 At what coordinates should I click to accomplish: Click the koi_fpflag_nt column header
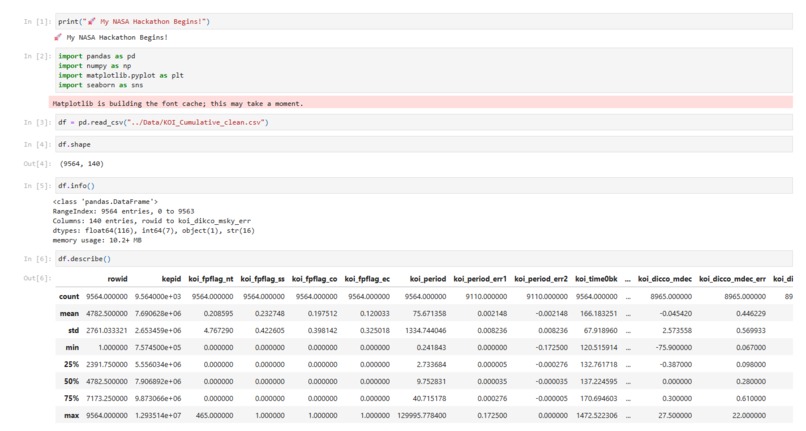tap(211, 279)
